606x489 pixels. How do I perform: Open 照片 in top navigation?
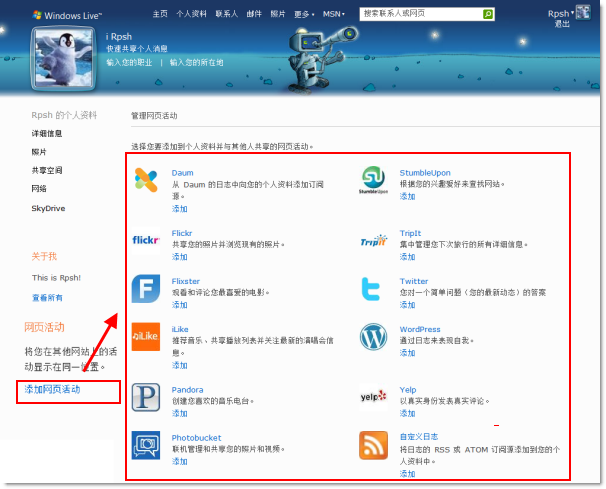[x=277, y=14]
